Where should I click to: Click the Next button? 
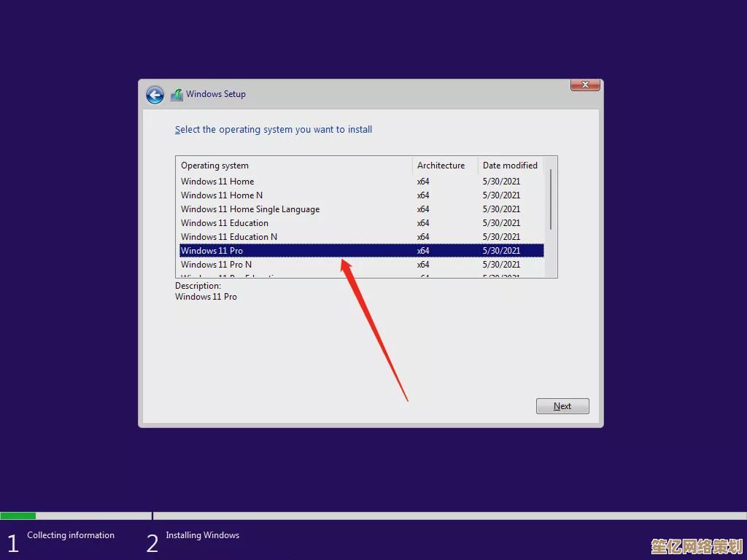point(562,405)
